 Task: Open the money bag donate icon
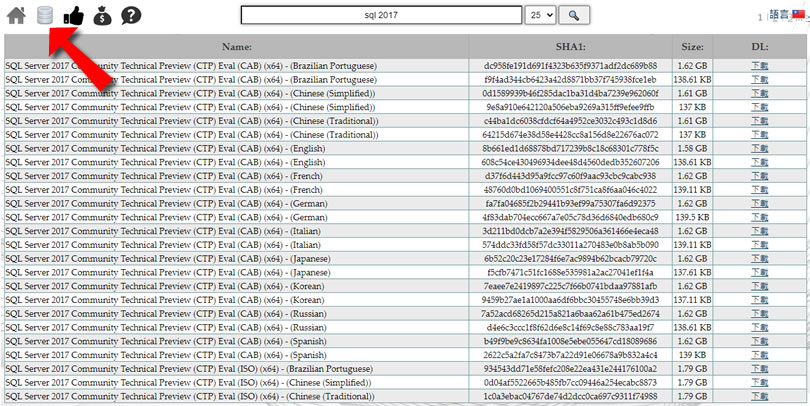point(102,16)
